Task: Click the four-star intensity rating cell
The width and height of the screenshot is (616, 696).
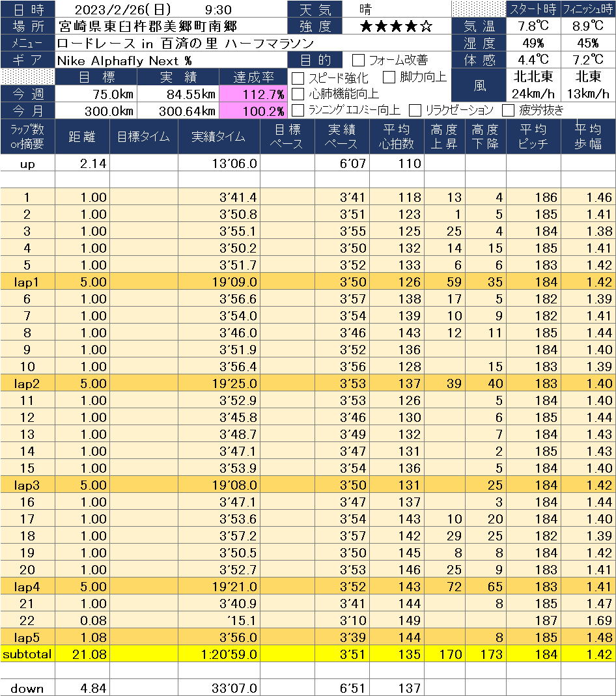Action: pyautogui.click(x=396, y=27)
